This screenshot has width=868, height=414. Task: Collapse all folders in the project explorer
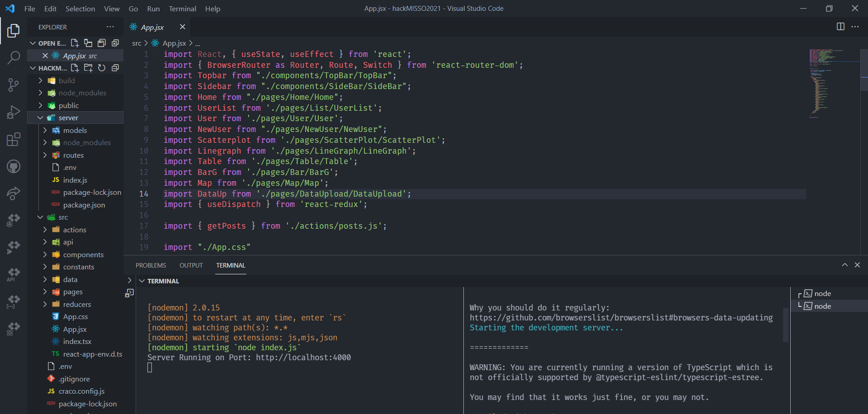pyautogui.click(x=115, y=68)
